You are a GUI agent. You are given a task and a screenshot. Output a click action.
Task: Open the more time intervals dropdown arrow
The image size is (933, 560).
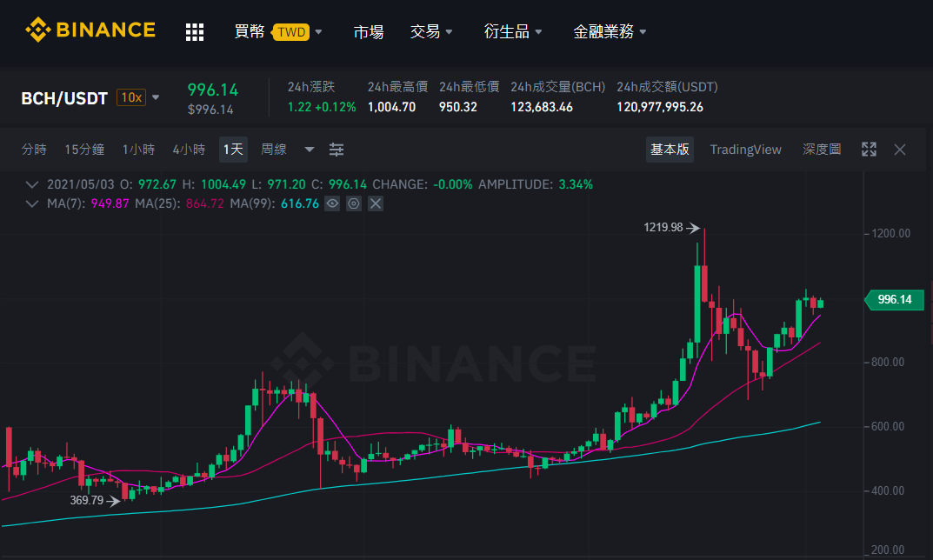tap(310, 150)
